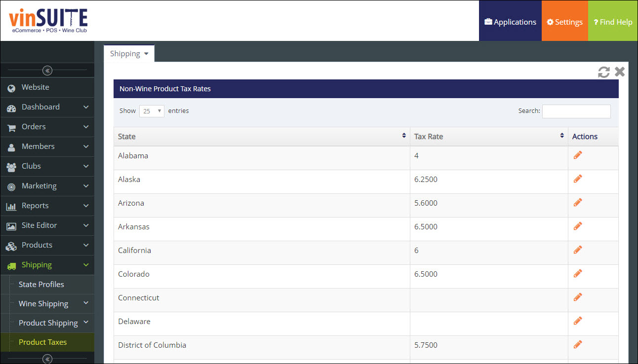Viewport: 638px width, 364px height.
Task: Open the Show entries count dropdown
Action: [x=152, y=111]
